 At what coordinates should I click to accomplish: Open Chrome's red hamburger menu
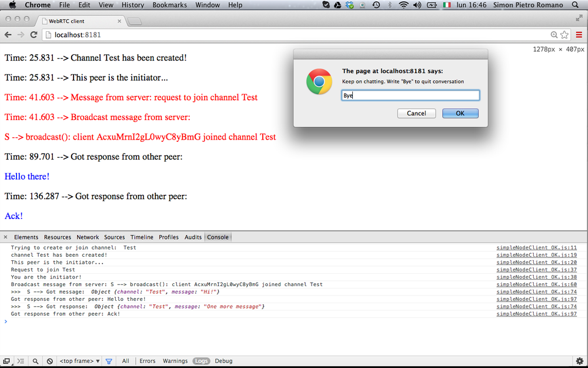pyautogui.click(x=579, y=35)
